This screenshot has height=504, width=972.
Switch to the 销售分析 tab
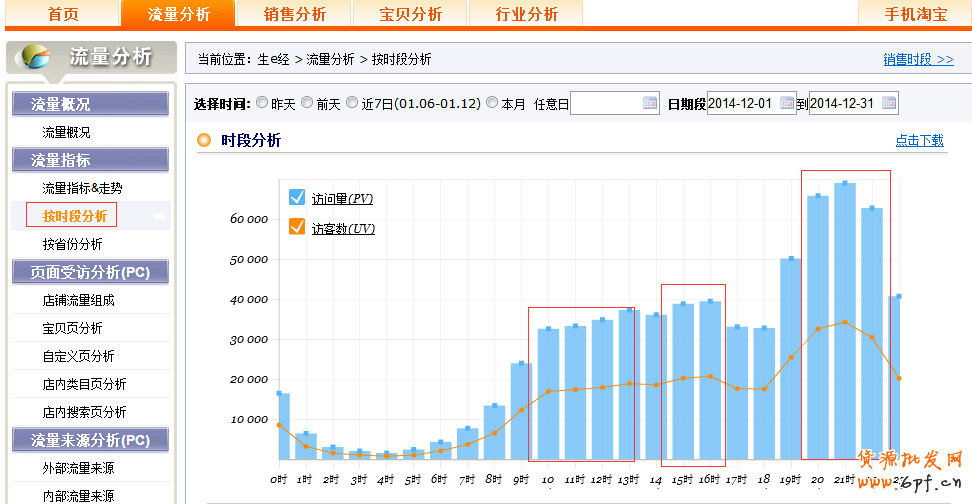[294, 14]
